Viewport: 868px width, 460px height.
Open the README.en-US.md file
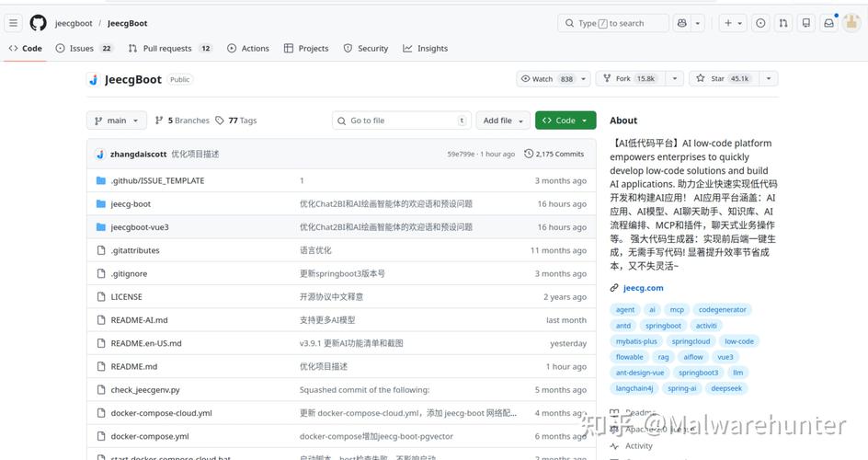click(x=146, y=343)
